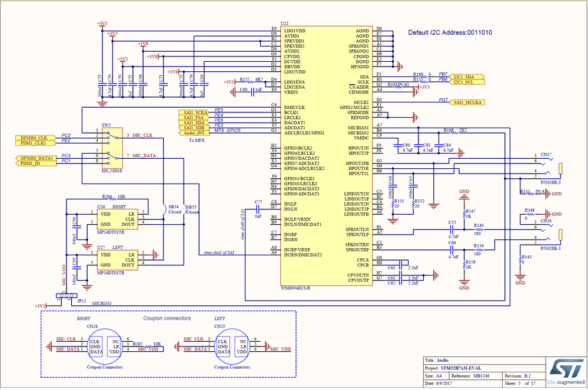Click the SB54 Closed solder bridge label
This screenshot has height=390, width=588.
click(x=174, y=209)
